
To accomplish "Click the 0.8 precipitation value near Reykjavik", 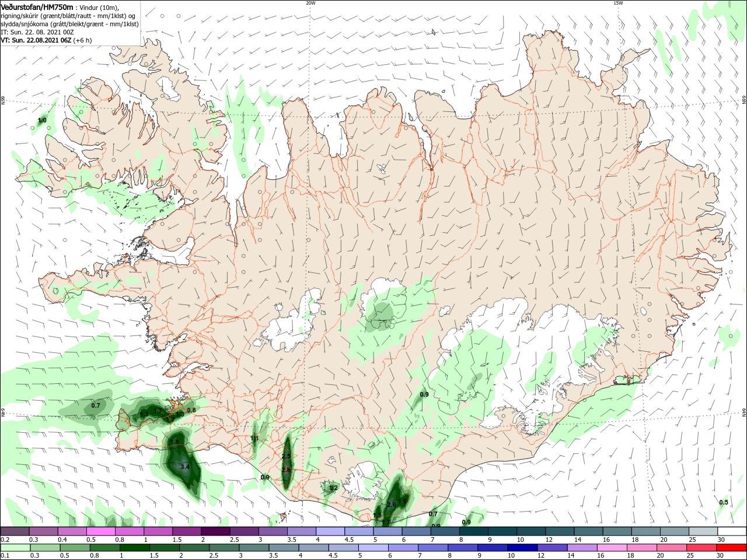I will [x=191, y=410].
